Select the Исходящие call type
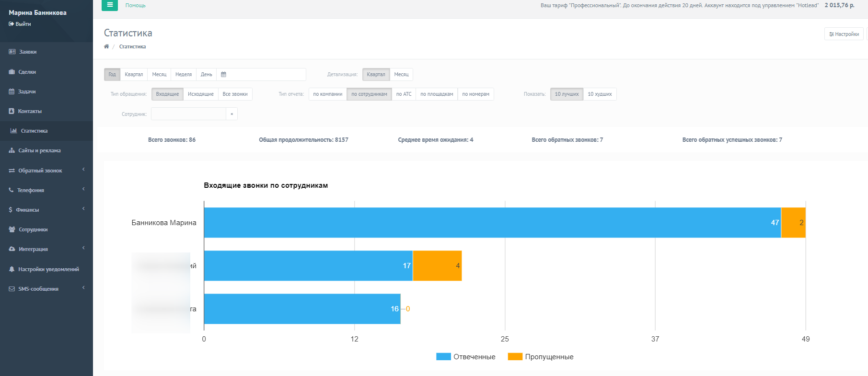868x376 pixels. (200, 94)
